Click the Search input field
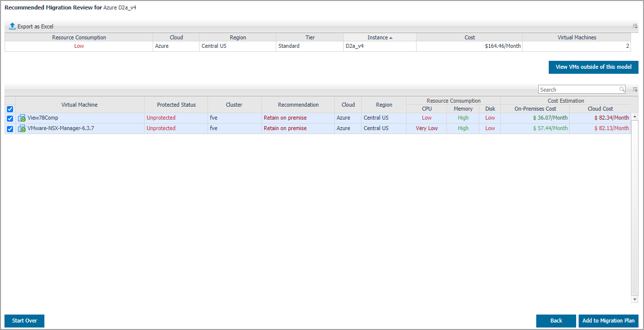 pos(579,90)
